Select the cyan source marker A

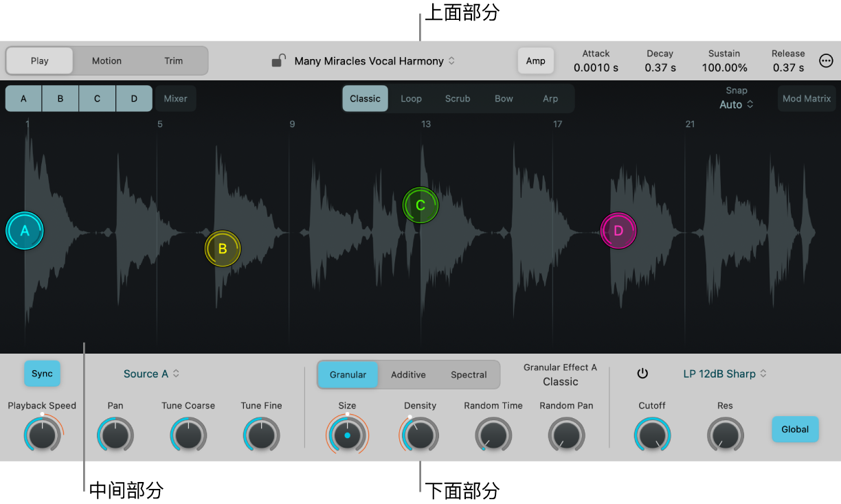coord(25,231)
